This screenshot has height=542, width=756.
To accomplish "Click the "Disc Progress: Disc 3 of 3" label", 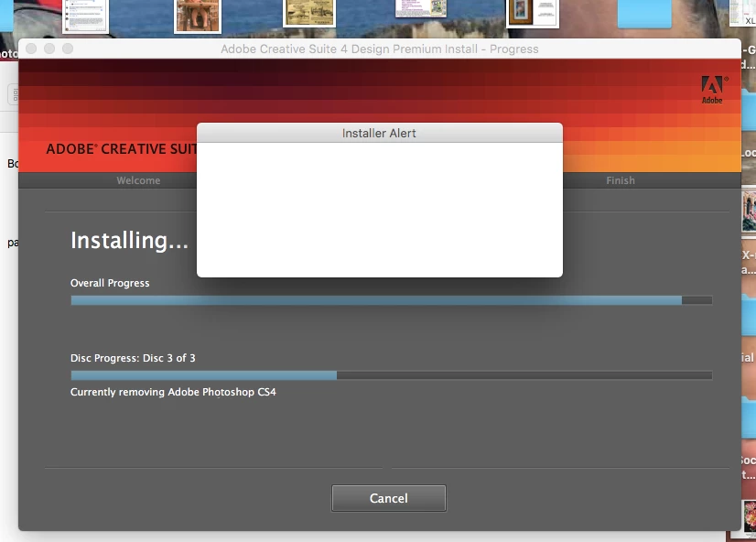I will [133, 358].
